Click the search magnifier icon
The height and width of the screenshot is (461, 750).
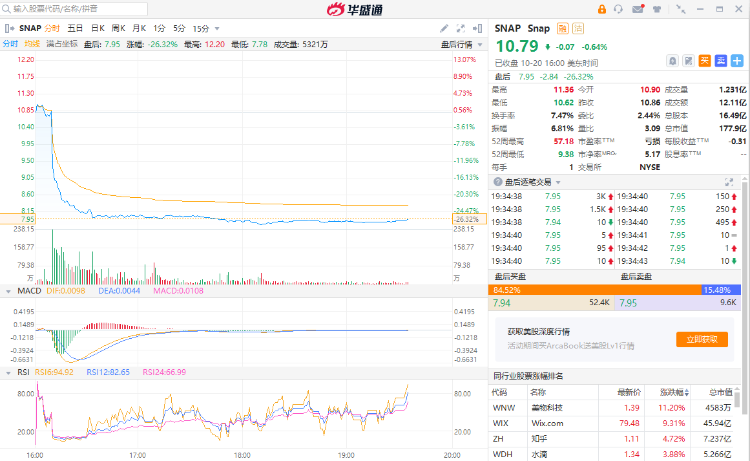tap(6, 9)
